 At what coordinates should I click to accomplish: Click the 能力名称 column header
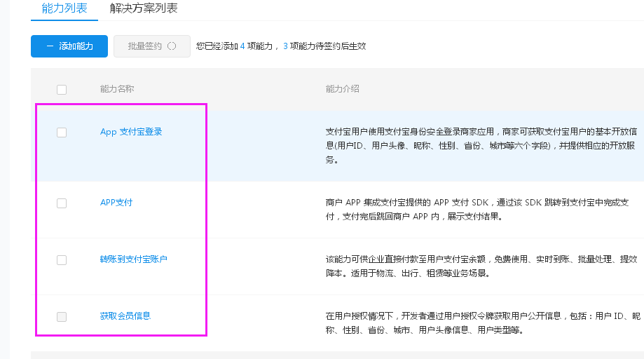[x=117, y=89]
